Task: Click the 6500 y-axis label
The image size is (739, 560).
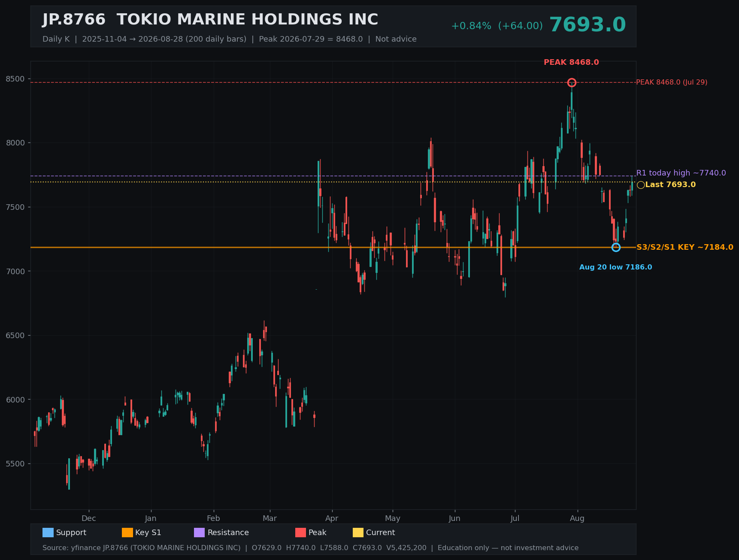Action: (x=15, y=336)
